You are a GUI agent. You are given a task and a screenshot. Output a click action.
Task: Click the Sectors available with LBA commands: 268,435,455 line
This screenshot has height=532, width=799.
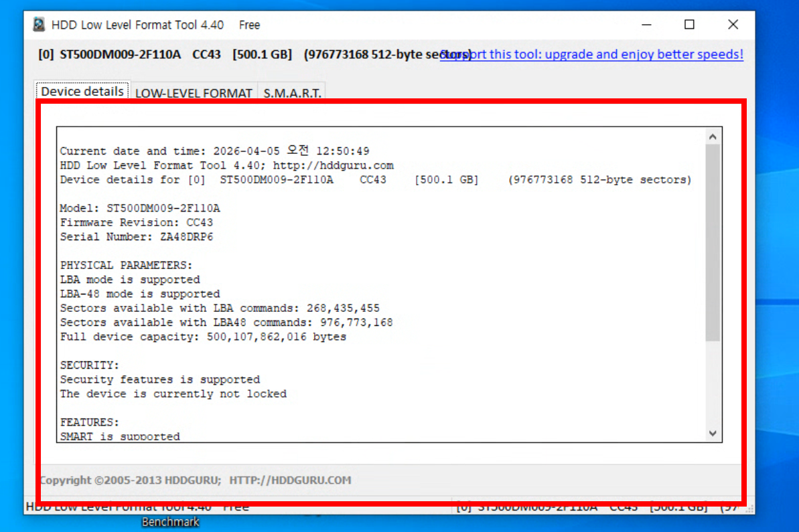[x=220, y=308]
